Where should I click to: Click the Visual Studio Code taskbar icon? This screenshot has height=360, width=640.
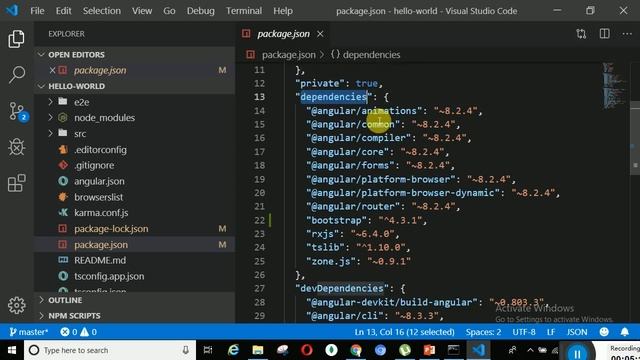click(x=478, y=350)
